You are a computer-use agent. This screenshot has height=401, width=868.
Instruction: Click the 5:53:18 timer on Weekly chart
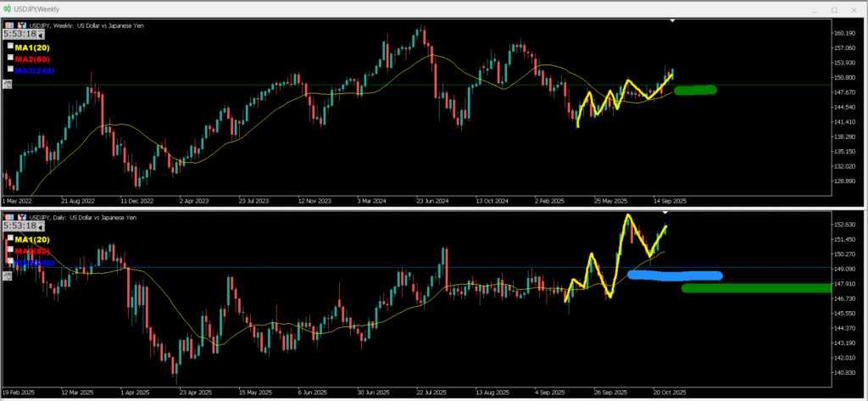(x=19, y=35)
